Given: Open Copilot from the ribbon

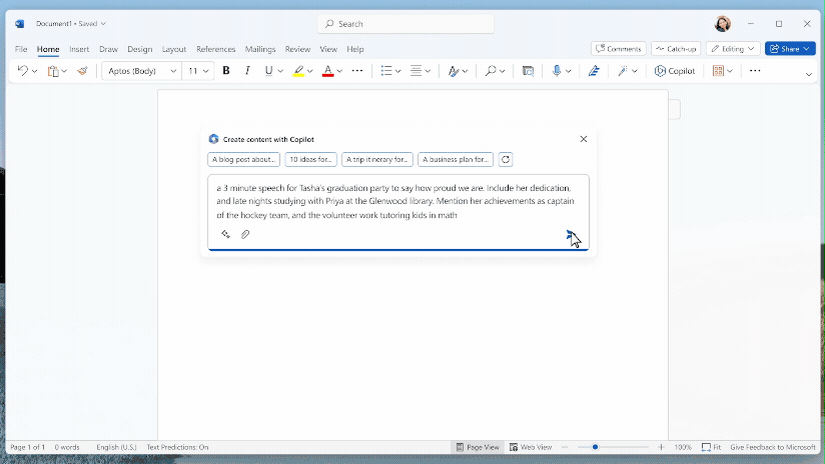Looking at the screenshot, I should point(675,71).
